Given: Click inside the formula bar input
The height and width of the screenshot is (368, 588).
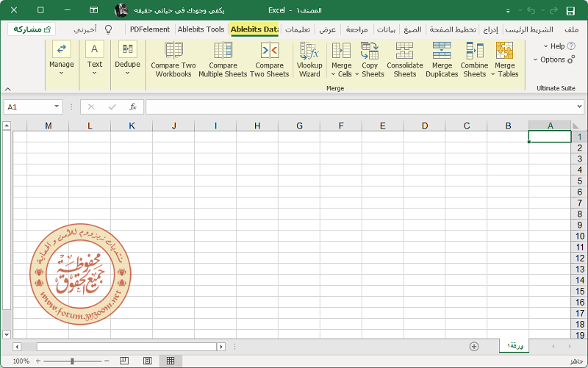Looking at the screenshot, I should click(x=360, y=107).
